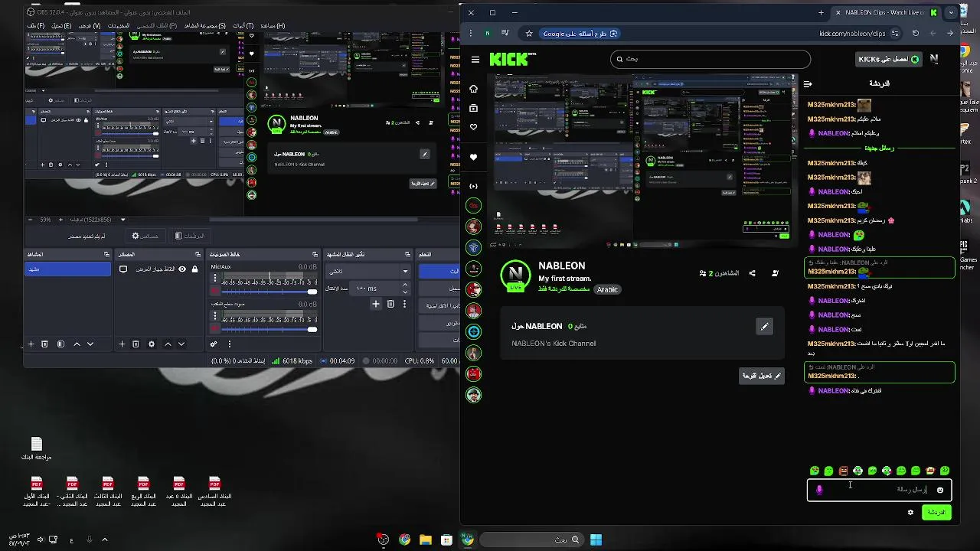The width and height of the screenshot is (980, 551).
Task: Open the OBS View menu (V)
Action: (x=90, y=25)
